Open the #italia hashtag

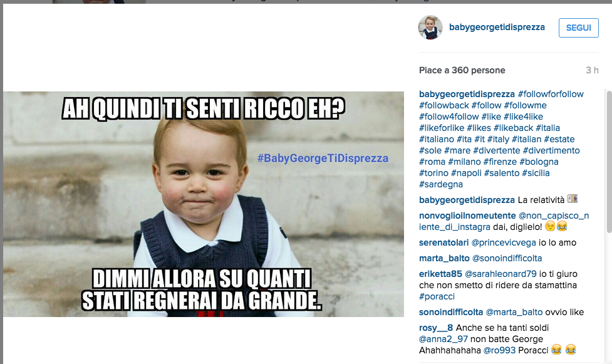(547, 128)
